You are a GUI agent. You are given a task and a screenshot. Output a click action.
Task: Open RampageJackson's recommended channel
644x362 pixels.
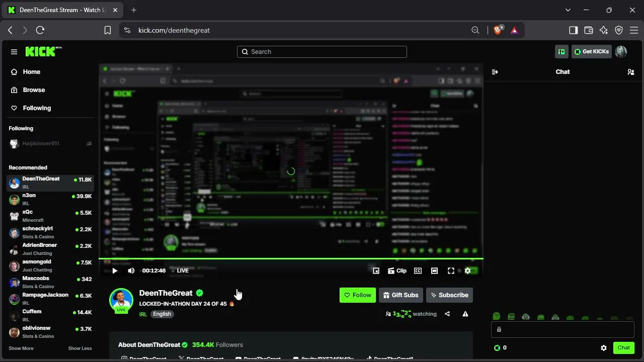(50, 299)
